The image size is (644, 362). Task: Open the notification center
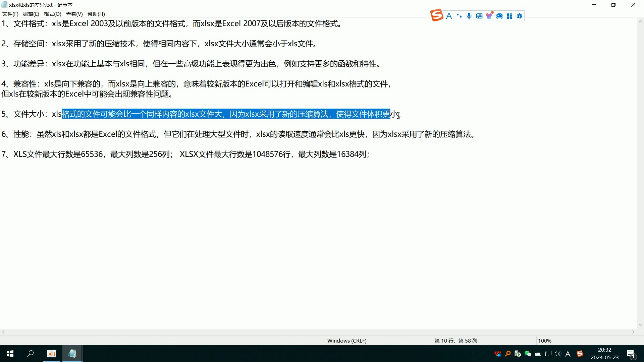[631, 354]
